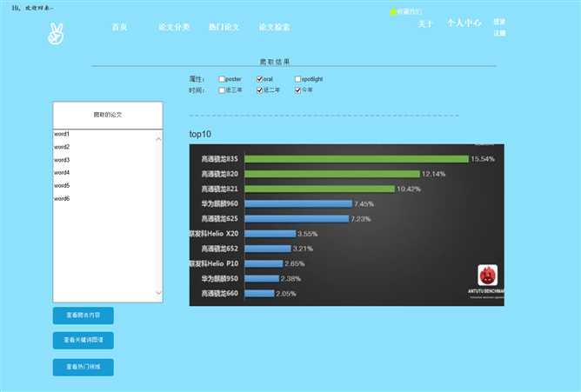Click the list scrollbar down arrow
The width and height of the screenshot is (581, 392).
coord(158,293)
